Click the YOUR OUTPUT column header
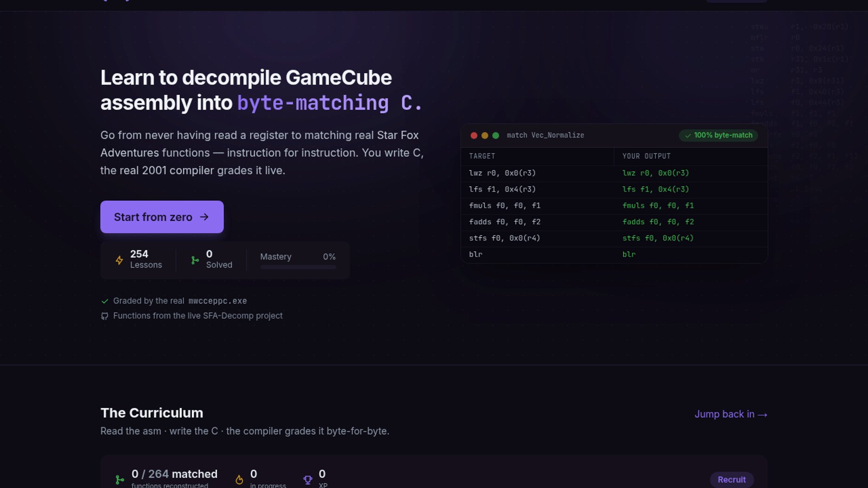Screen dimensions: 868x488 coord(646,156)
